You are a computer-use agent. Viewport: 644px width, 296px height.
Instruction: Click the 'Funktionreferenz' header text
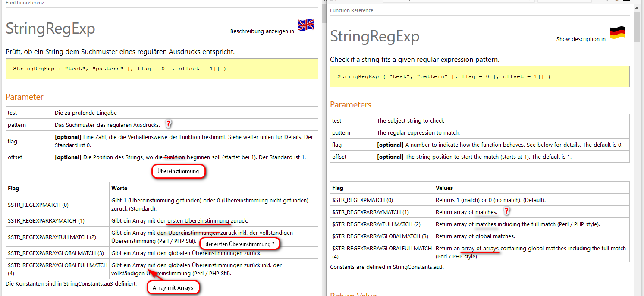(x=25, y=3)
